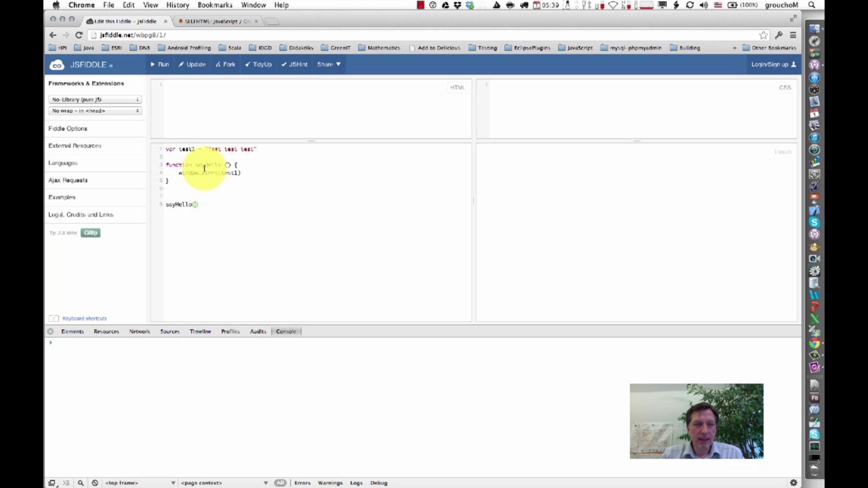This screenshot has height=488, width=868.
Task: Open the device emulation icon in DevTools
Action: 52,483
